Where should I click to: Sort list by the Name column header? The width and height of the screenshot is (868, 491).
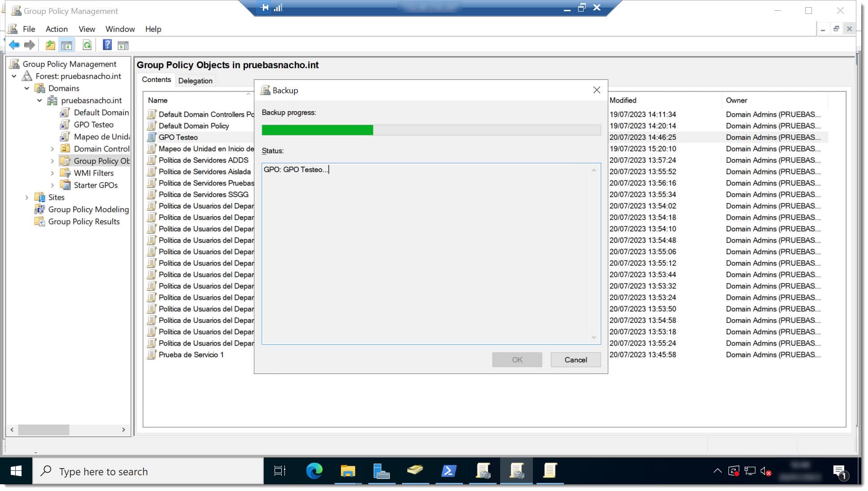point(199,100)
